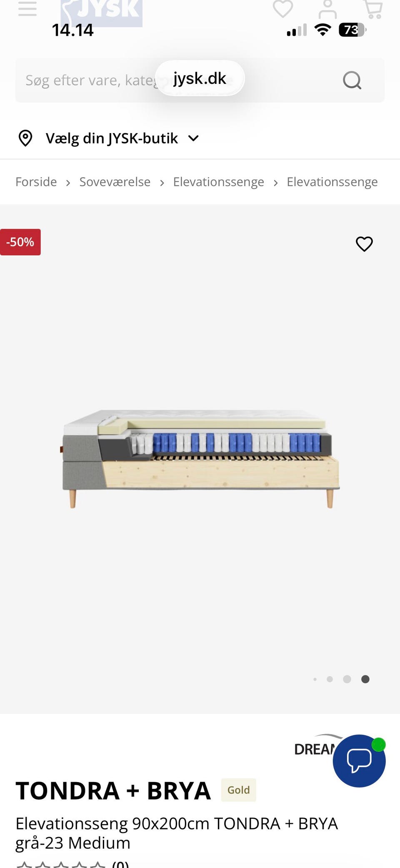
Task: Click the search magnifier icon
Action: pos(352,80)
